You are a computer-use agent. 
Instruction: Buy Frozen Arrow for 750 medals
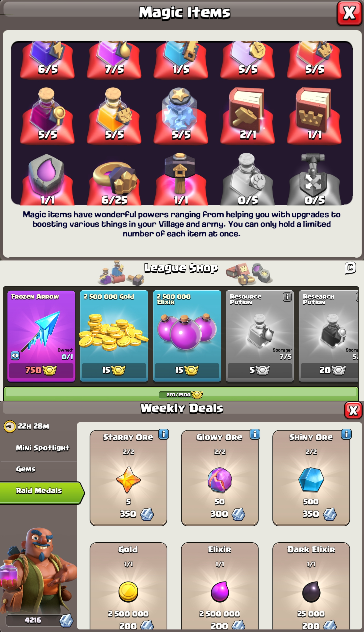coord(41,370)
